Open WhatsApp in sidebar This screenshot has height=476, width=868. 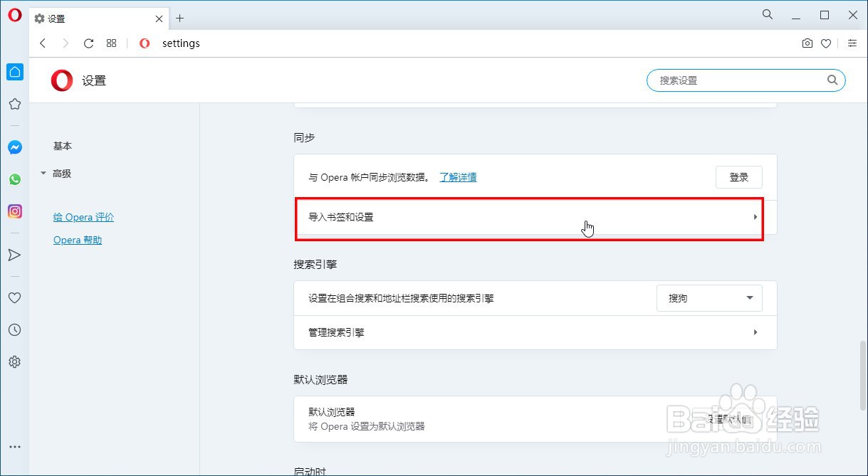[15, 179]
